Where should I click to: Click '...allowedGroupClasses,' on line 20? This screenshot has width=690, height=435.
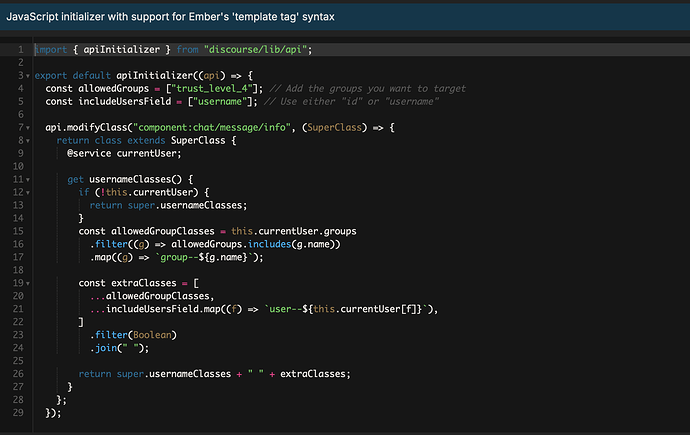(x=152, y=296)
